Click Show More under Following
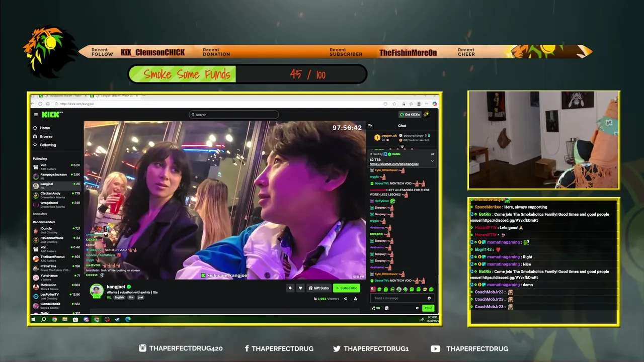This screenshot has width=644, height=362. click(x=40, y=214)
